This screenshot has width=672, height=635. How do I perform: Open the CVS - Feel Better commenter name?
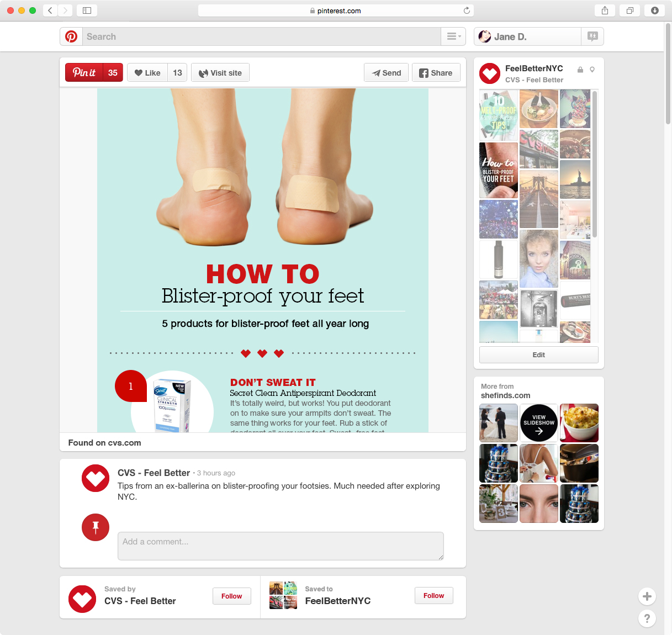click(x=154, y=473)
